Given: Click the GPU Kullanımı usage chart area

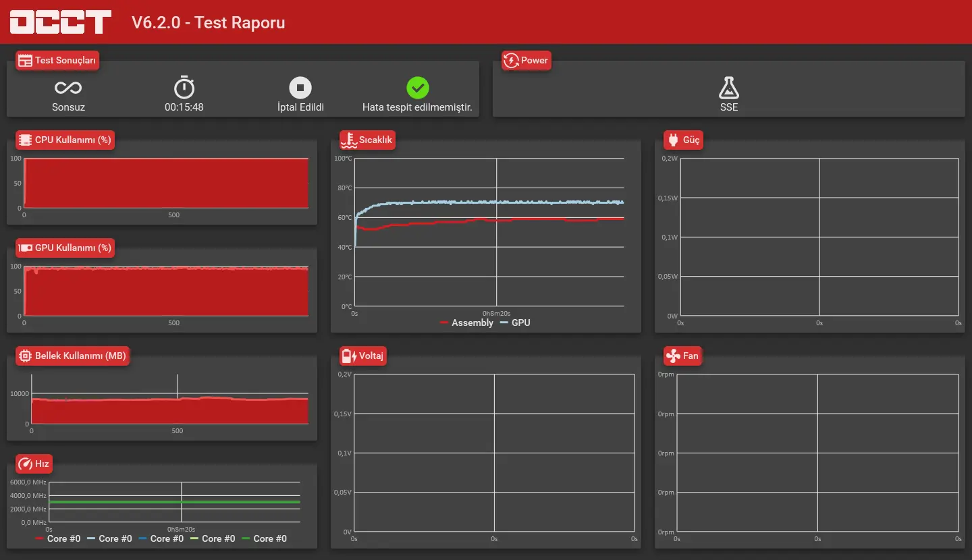Looking at the screenshot, I should pyautogui.click(x=166, y=291).
